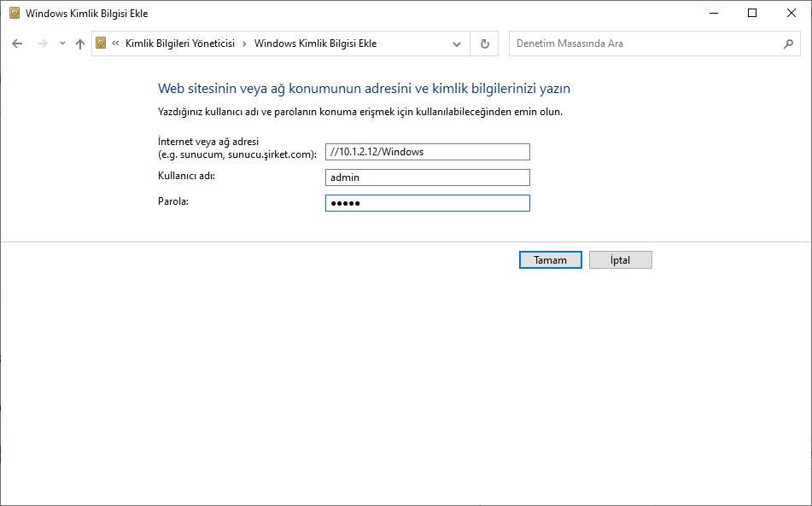The height and width of the screenshot is (506, 812).
Task: Click the title bar vault icon
Action: point(15,13)
